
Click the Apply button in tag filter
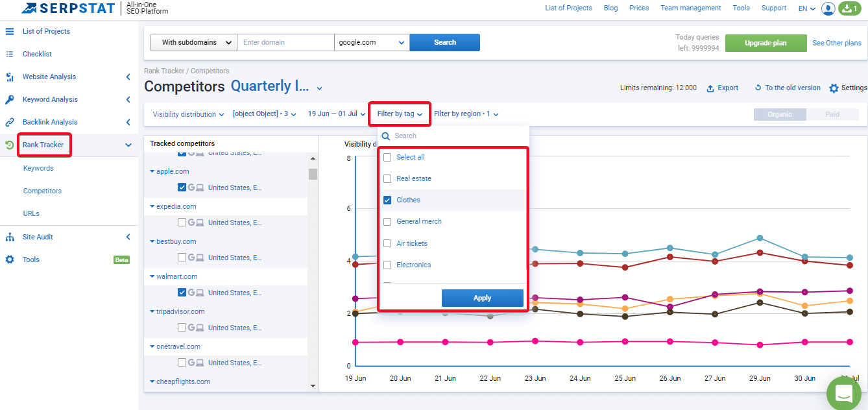(483, 298)
